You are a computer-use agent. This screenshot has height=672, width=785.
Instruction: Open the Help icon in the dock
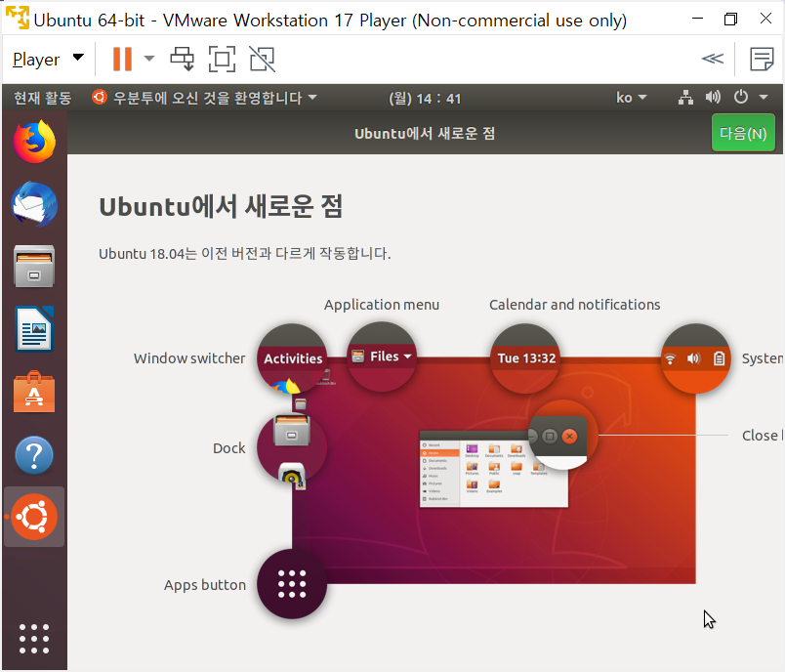tap(34, 455)
